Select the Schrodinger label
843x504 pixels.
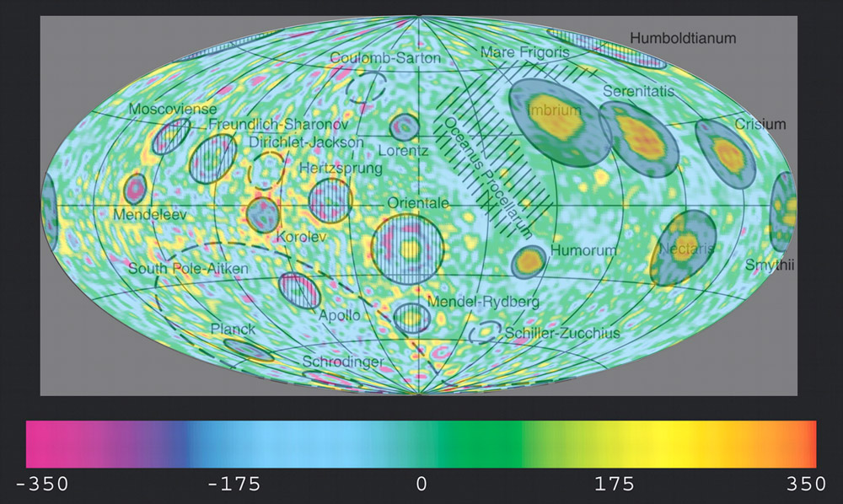(x=343, y=362)
